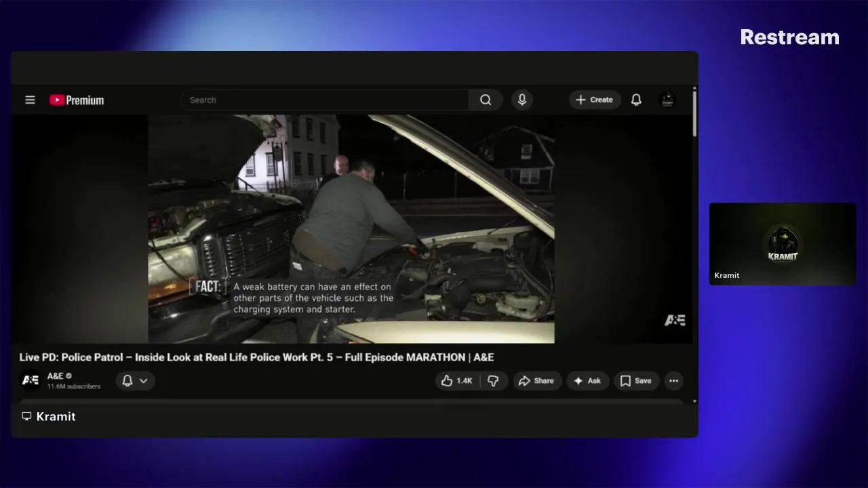Viewport: 868px width, 488px height.
Task: Dislike the video thumbs-down icon
Action: pyautogui.click(x=494, y=381)
